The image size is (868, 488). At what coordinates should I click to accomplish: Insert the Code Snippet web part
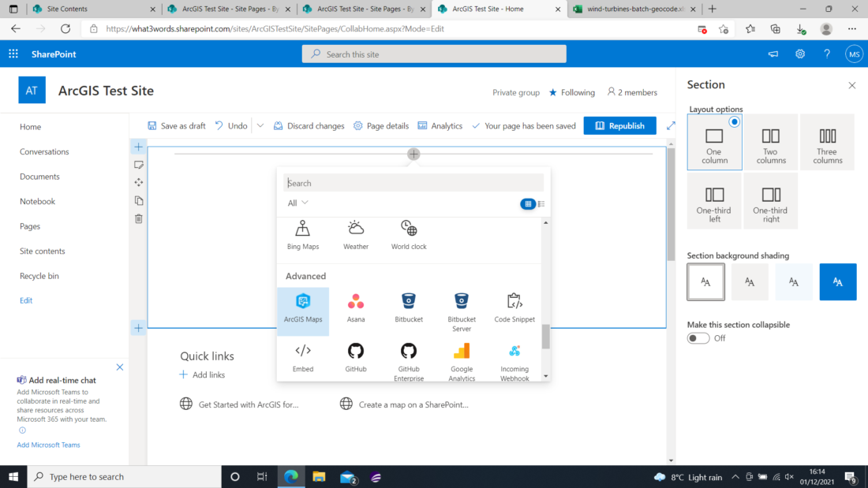(x=514, y=308)
